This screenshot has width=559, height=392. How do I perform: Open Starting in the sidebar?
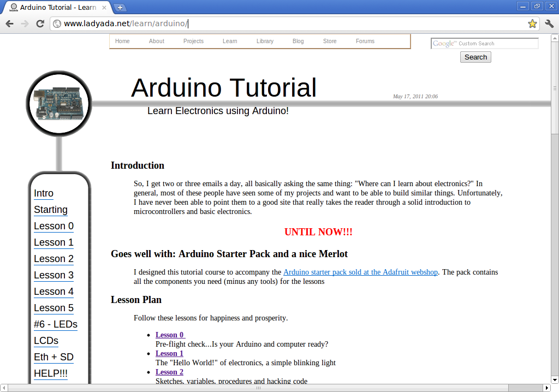51,210
